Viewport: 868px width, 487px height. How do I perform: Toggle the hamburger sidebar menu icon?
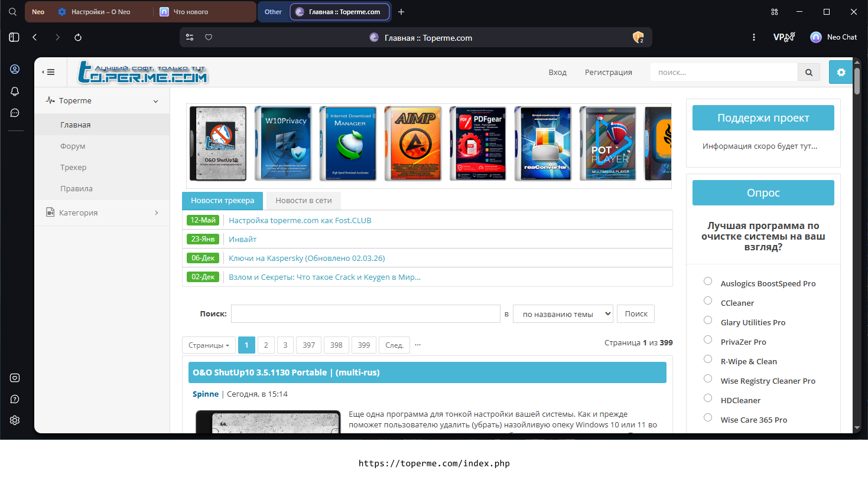[48, 72]
